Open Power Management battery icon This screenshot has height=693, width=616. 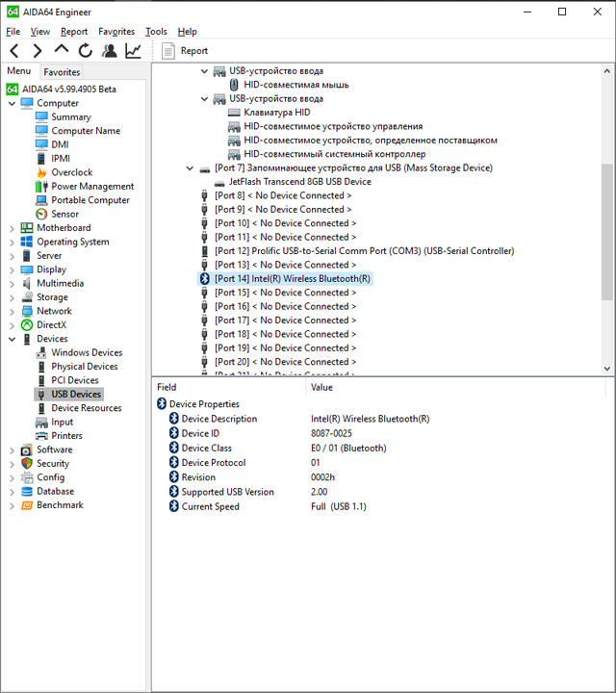tap(41, 186)
